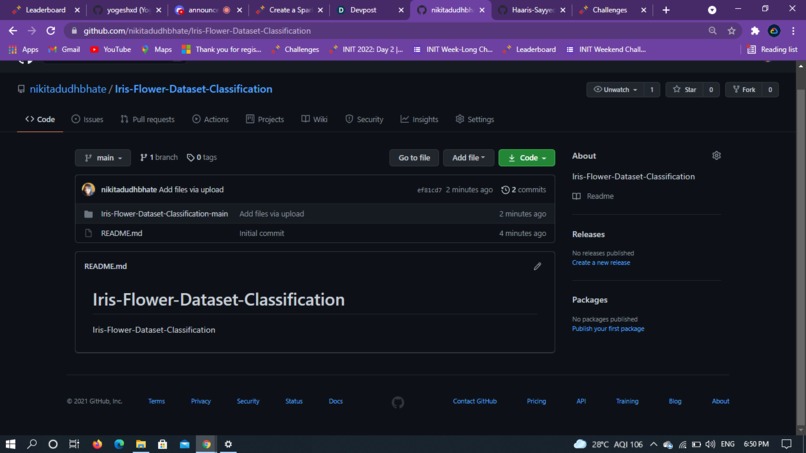Viewport: 806px width, 453px height.
Task: Click Publish your first package link
Action: point(608,329)
